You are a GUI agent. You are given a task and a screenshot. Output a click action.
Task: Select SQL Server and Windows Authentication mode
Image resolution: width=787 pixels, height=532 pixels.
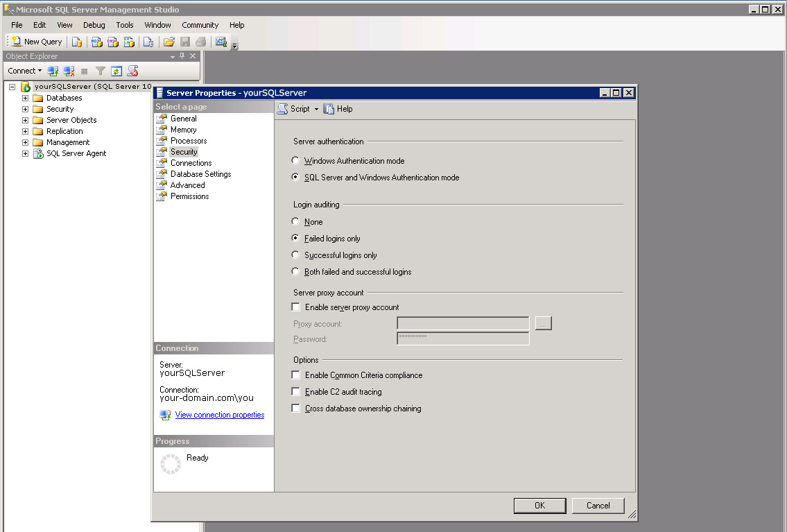[x=295, y=177]
